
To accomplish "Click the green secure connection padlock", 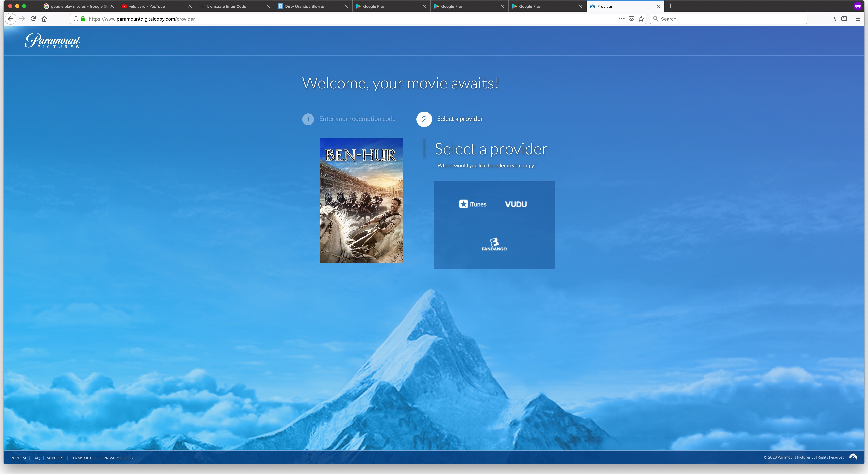I will point(83,19).
